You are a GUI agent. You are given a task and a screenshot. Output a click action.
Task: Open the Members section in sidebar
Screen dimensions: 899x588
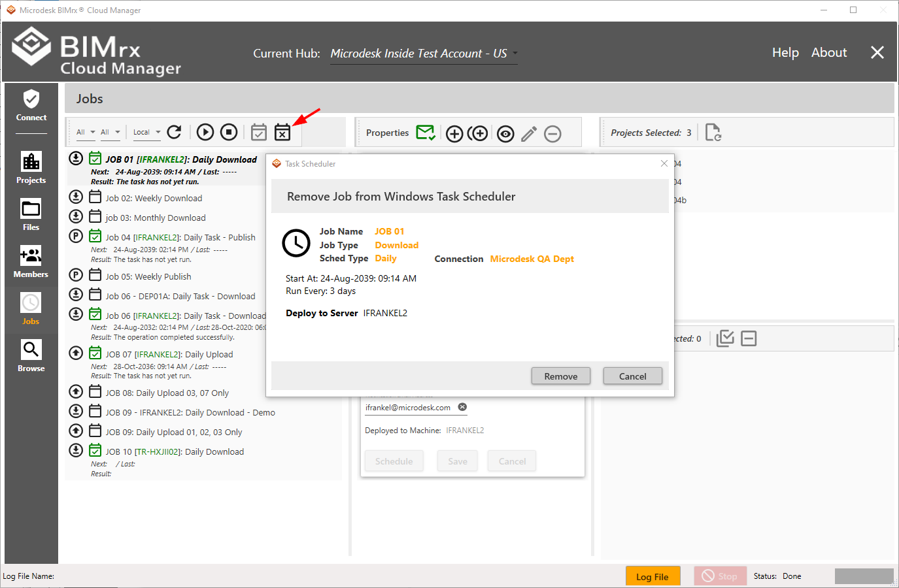[31, 262]
